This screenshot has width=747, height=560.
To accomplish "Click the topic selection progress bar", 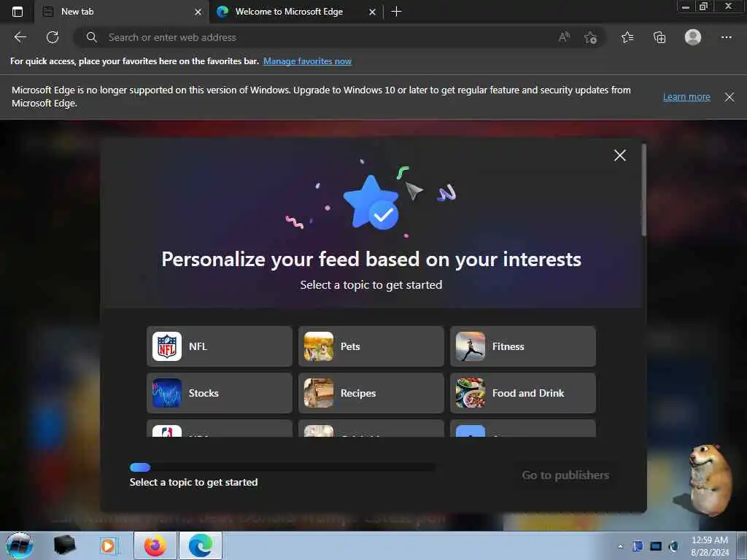I will pyautogui.click(x=282, y=467).
